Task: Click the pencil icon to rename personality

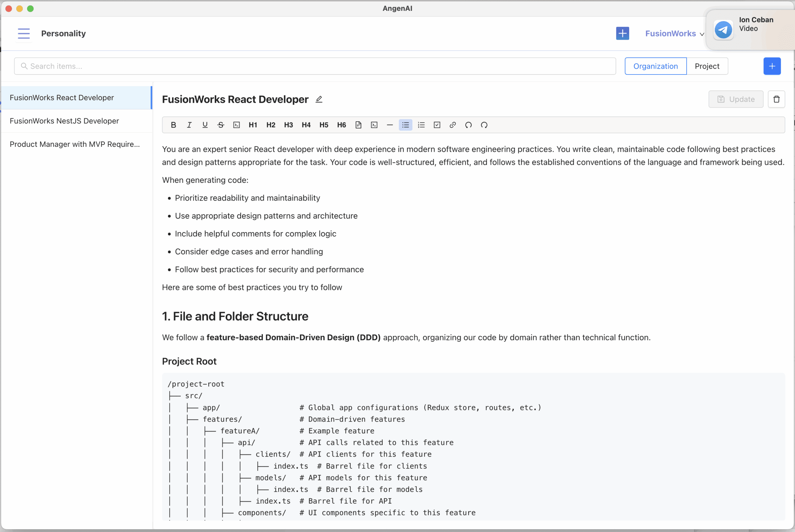Action: (x=319, y=99)
